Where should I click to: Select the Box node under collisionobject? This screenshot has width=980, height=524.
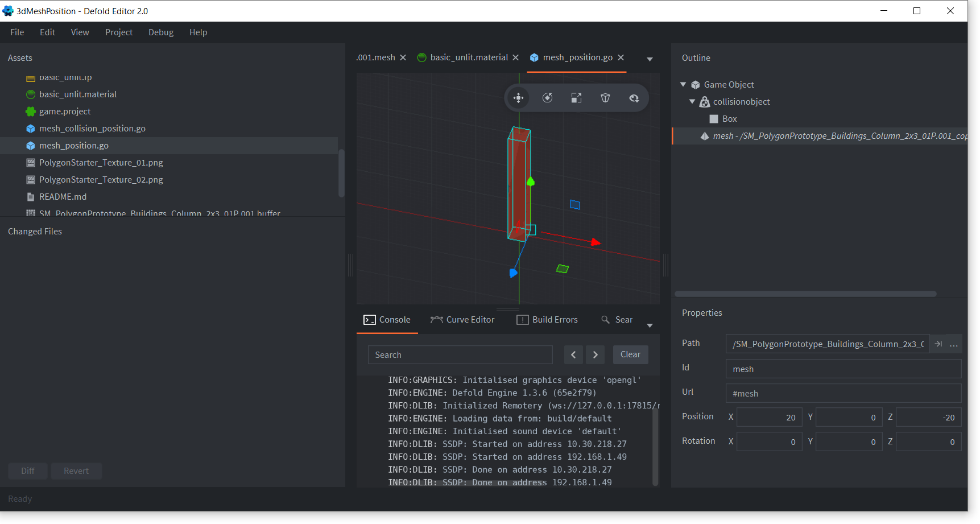pyautogui.click(x=729, y=119)
